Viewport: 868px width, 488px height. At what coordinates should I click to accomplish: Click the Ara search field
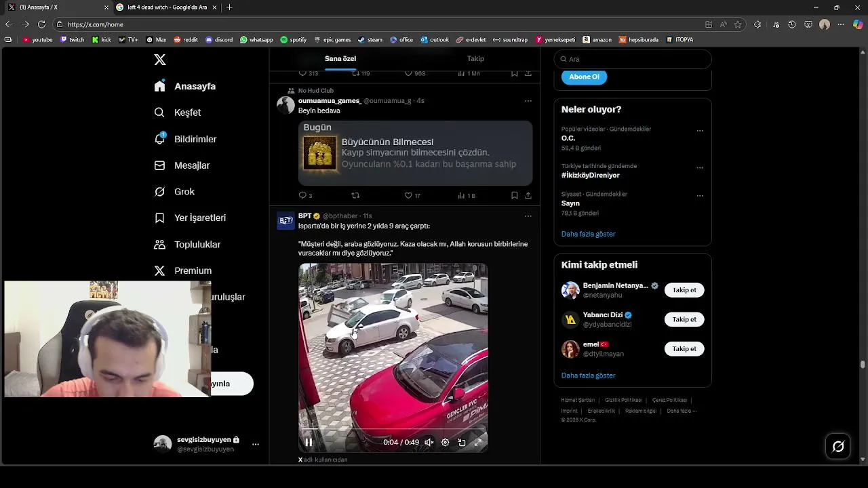(633, 59)
